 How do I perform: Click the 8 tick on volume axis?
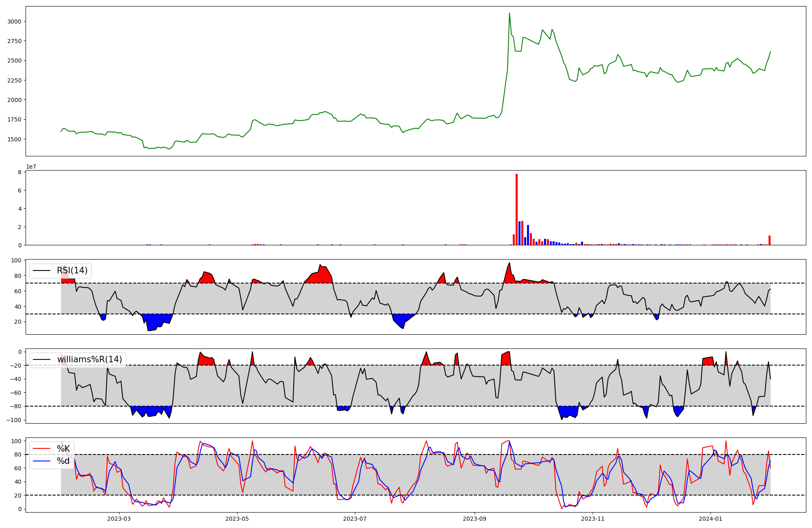click(x=19, y=172)
